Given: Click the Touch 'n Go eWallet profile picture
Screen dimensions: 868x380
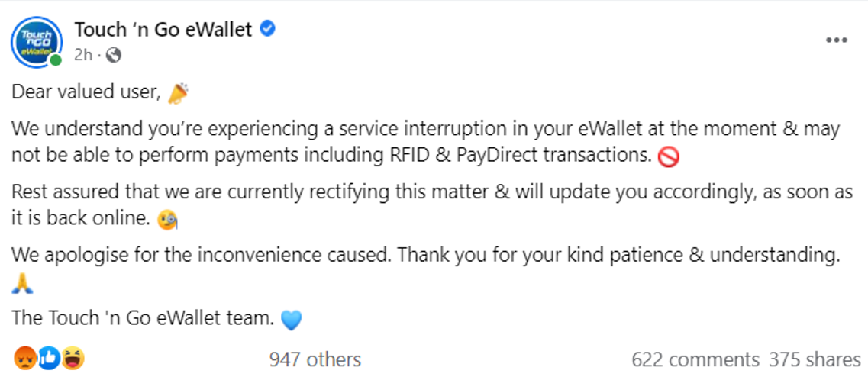Looking at the screenshot, I should pyautogui.click(x=37, y=42).
